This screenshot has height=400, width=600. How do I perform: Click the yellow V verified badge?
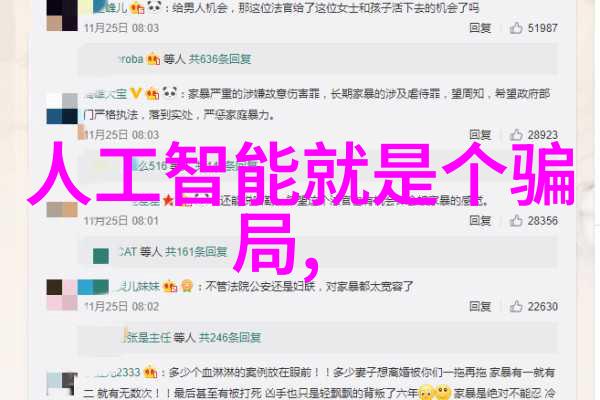click(135, 93)
